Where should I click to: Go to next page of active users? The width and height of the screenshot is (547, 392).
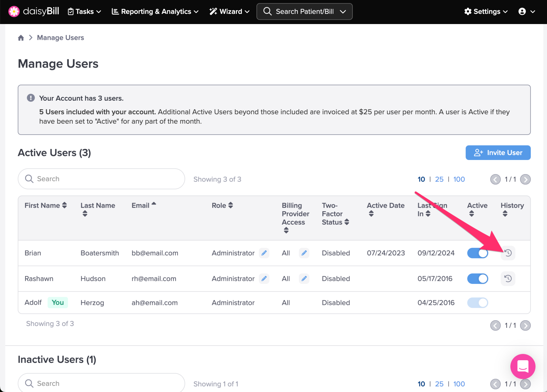tap(525, 179)
